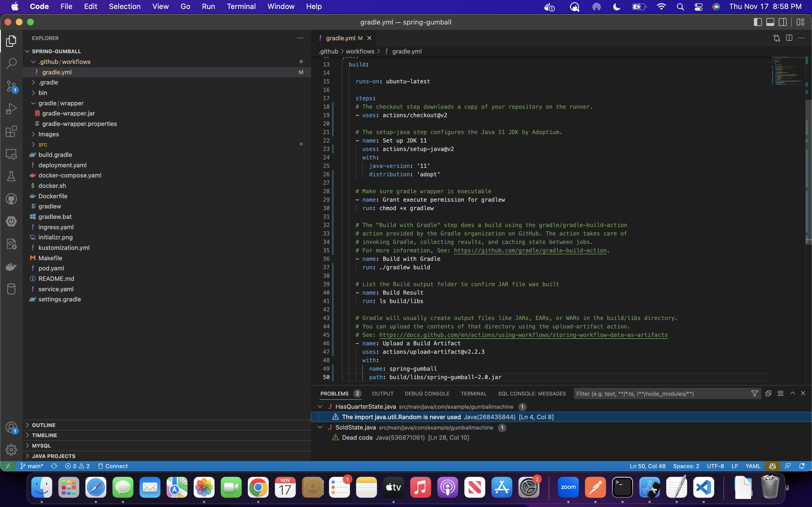Split the editor using the split icon
Screen dimensions: 812x507
click(x=789, y=38)
